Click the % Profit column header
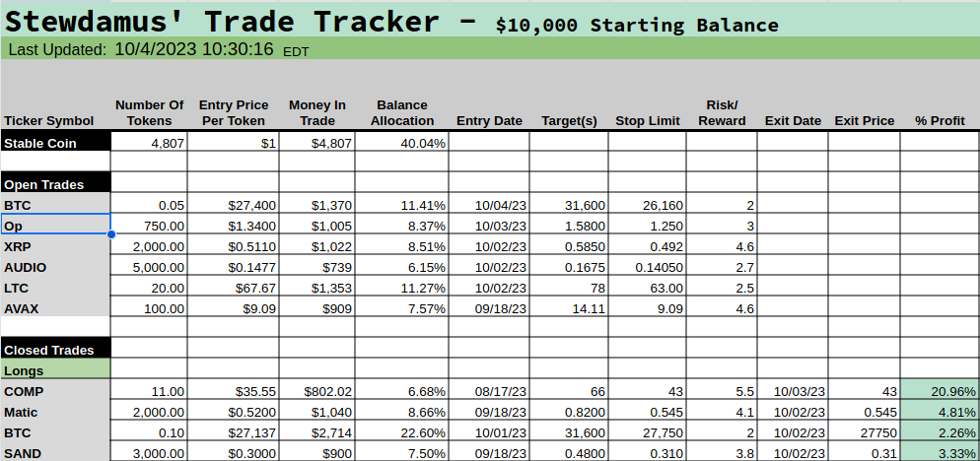The height and width of the screenshot is (461, 980). (940, 120)
